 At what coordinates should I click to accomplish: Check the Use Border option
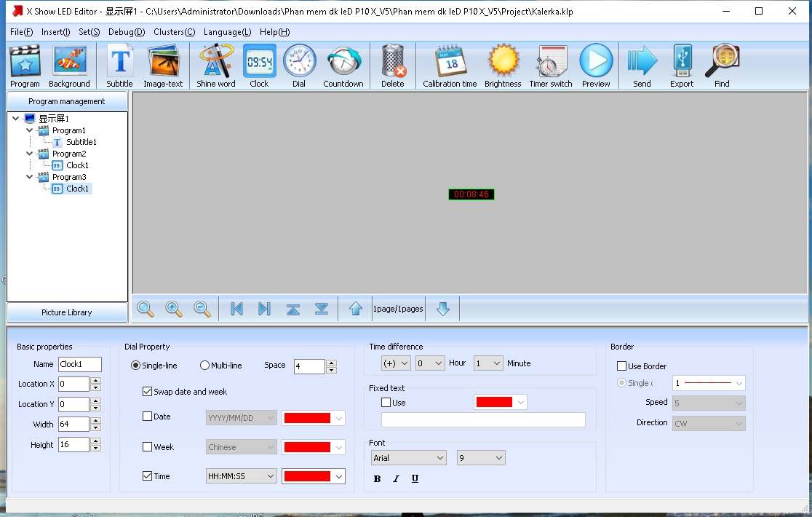click(x=621, y=366)
